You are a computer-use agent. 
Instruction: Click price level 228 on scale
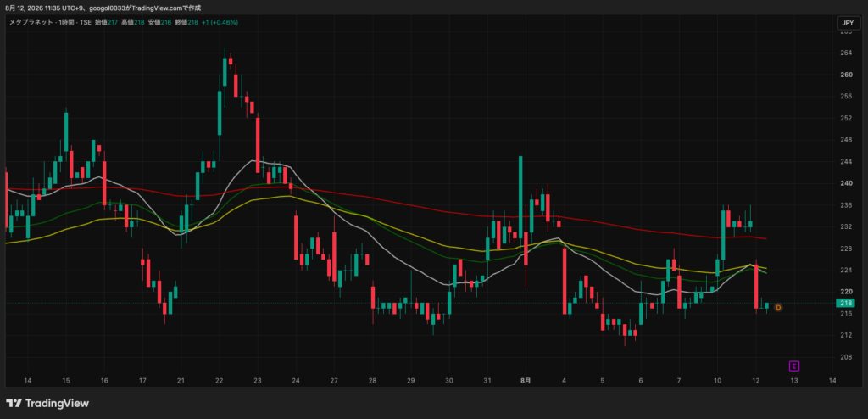[x=846, y=249]
